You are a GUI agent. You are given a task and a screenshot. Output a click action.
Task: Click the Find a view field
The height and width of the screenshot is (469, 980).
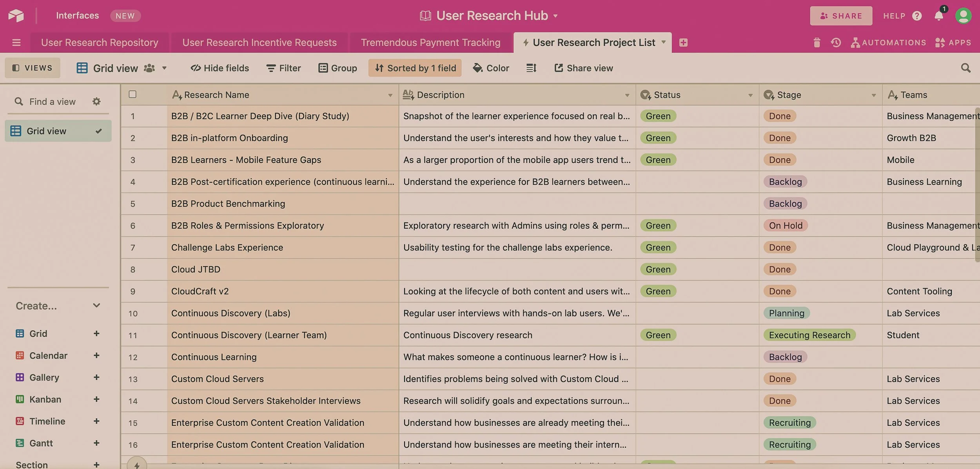click(x=53, y=101)
